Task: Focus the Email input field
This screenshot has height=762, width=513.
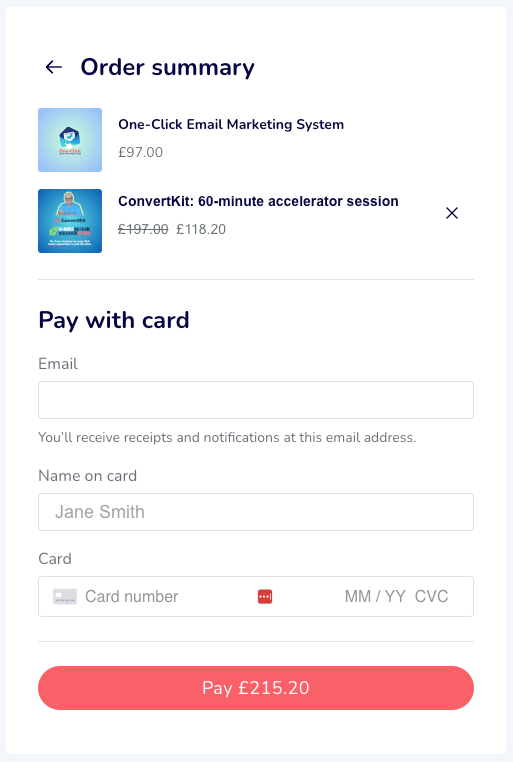Action: [256, 400]
